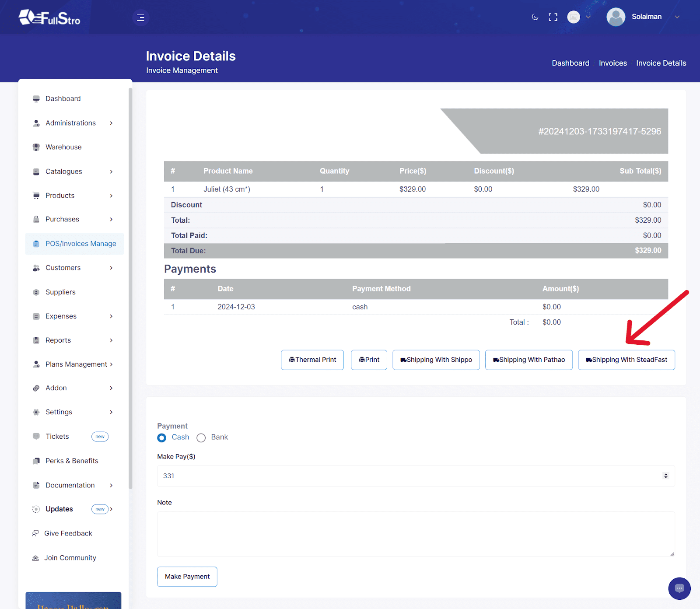Enter fullscreen mode icon
Viewport: 700px width, 609px height.
pos(553,17)
